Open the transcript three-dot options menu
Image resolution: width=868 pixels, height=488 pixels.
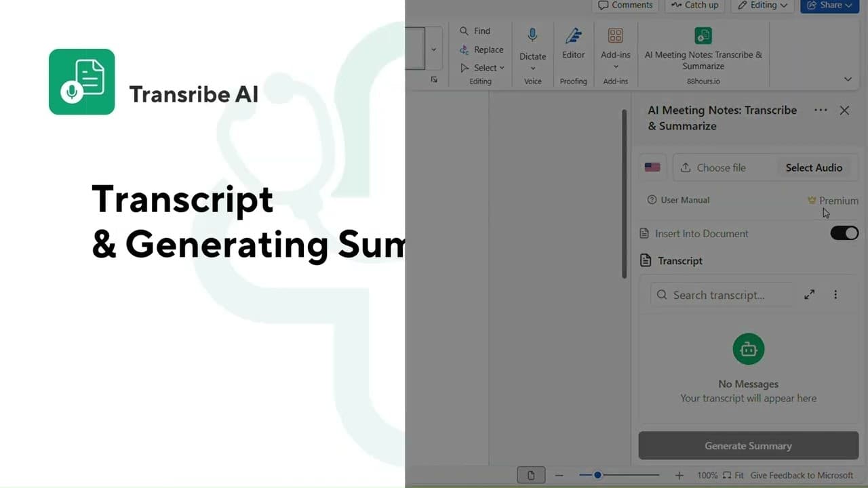click(x=835, y=294)
